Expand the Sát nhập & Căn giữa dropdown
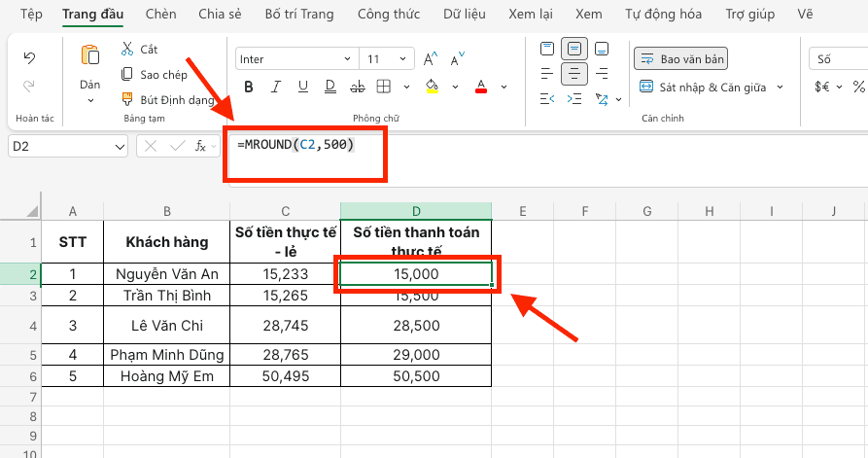This screenshot has height=458, width=868. 780,87
